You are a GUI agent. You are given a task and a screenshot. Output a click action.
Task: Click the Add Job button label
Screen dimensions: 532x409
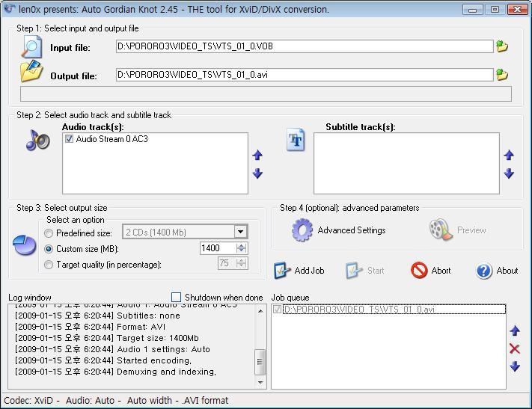(310, 271)
